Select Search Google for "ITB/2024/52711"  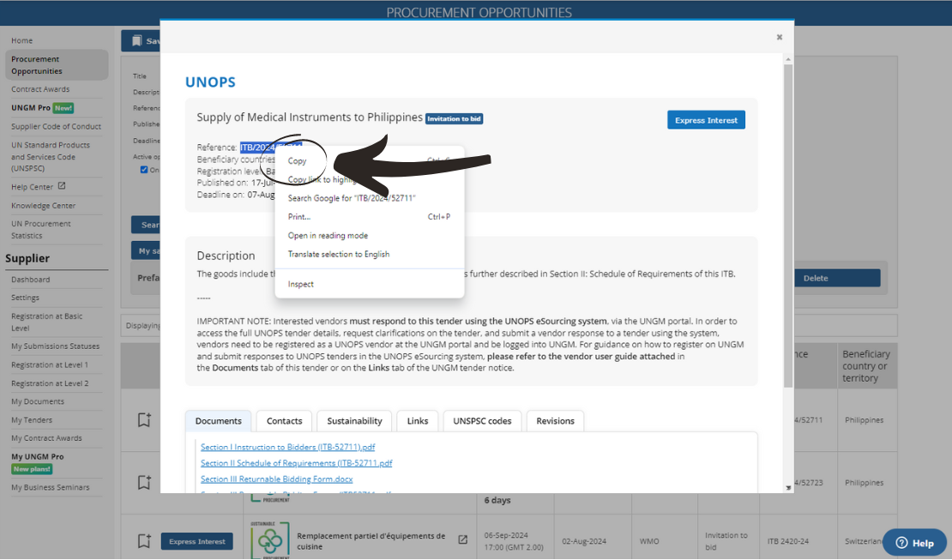[352, 198]
